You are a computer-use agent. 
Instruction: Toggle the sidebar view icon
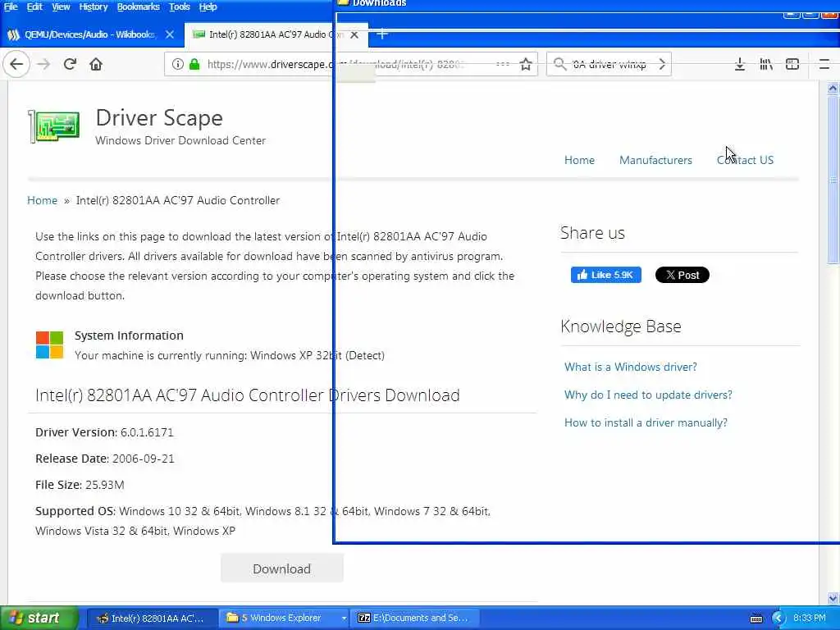[x=792, y=64]
